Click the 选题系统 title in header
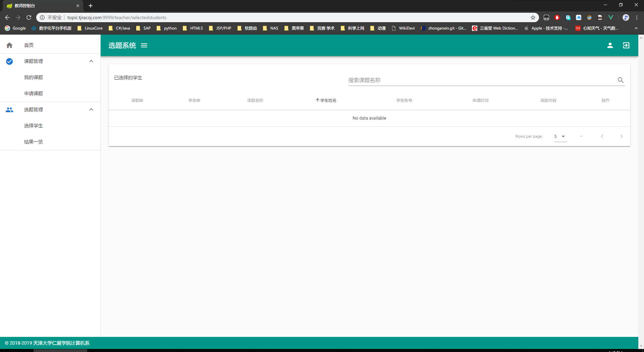Viewport: 644px width, 352px height. [x=122, y=45]
